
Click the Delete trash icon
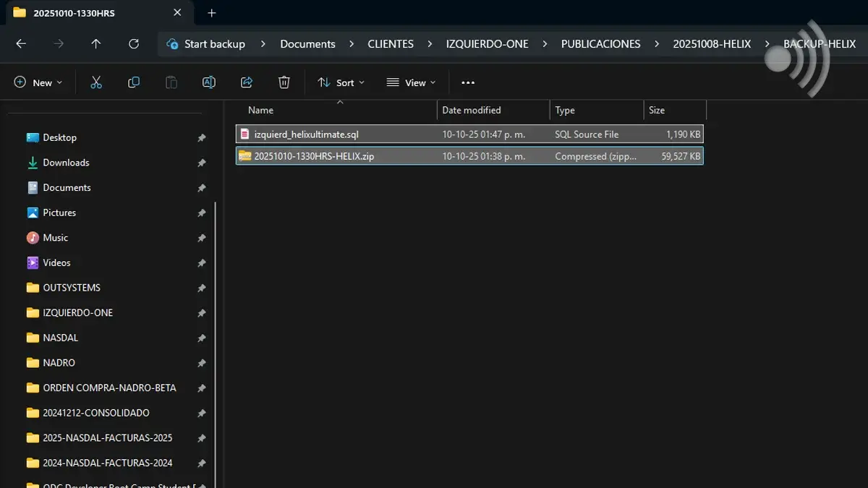pyautogui.click(x=284, y=82)
